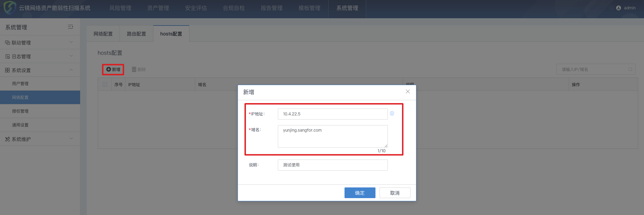The width and height of the screenshot is (644, 215).
Task: Open the 资产管理 top menu
Action: tap(158, 8)
